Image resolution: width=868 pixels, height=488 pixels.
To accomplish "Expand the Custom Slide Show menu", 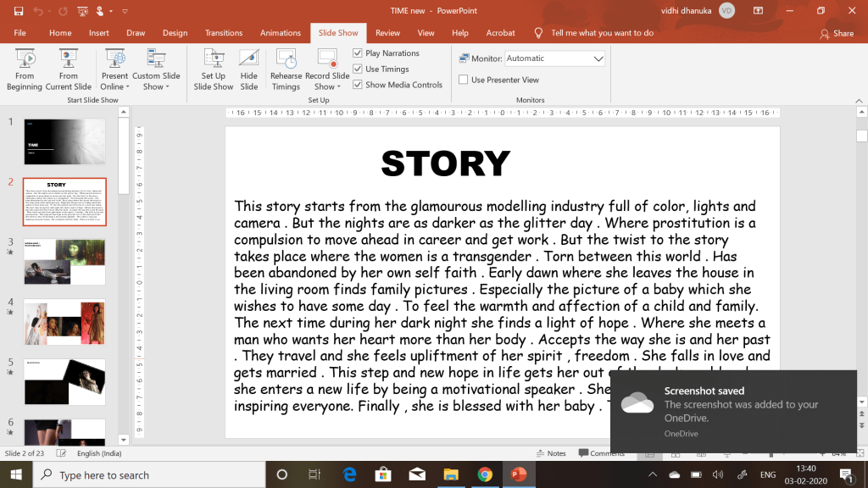I will (x=156, y=81).
